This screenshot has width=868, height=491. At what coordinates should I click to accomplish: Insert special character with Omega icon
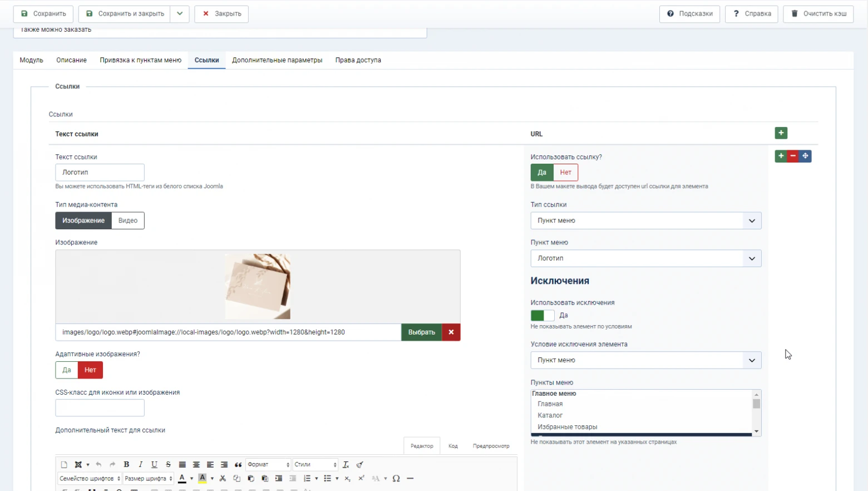point(396,478)
